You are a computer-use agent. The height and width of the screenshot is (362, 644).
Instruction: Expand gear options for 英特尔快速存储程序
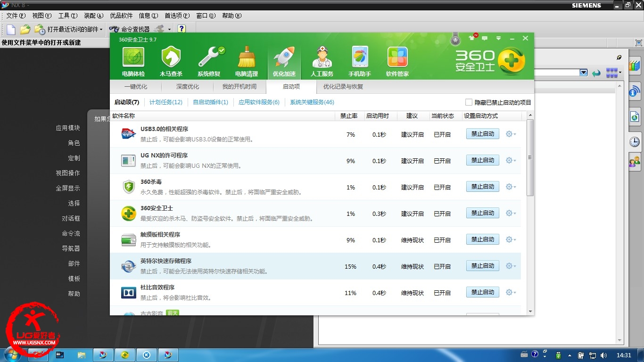tap(511, 266)
